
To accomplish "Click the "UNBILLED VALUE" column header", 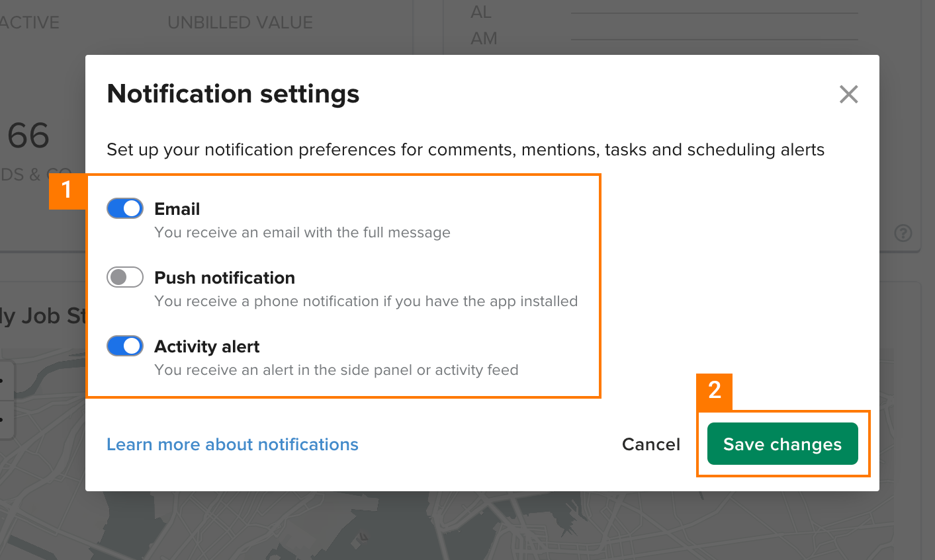I will [x=240, y=22].
